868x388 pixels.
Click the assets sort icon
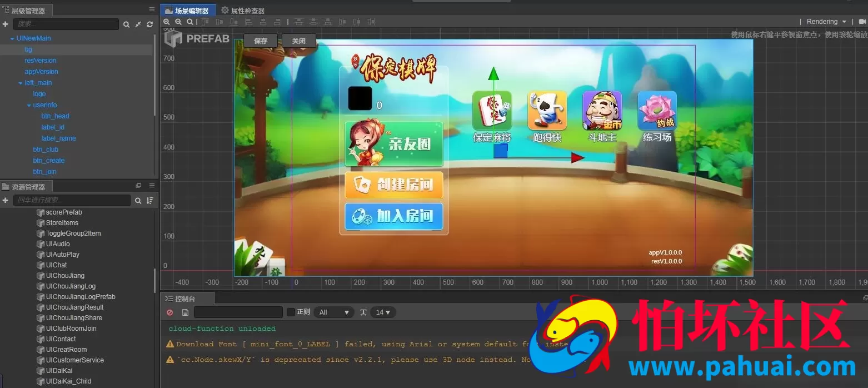[x=150, y=200]
